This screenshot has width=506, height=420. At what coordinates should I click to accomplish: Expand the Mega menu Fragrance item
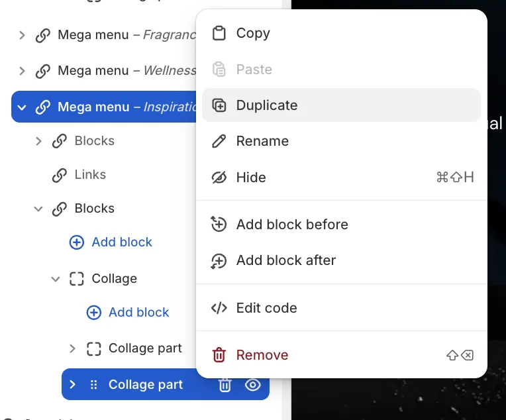pos(22,35)
